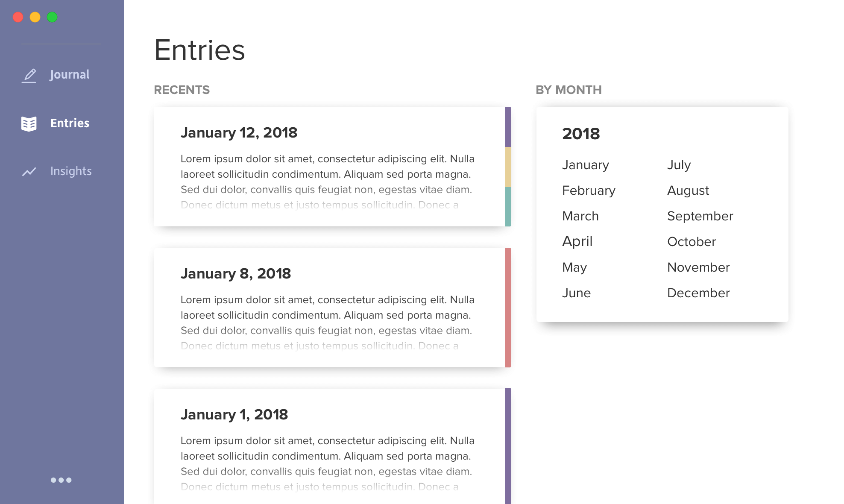Click the red close window button
This screenshot has height=504, width=844.
tap(18, 17)
